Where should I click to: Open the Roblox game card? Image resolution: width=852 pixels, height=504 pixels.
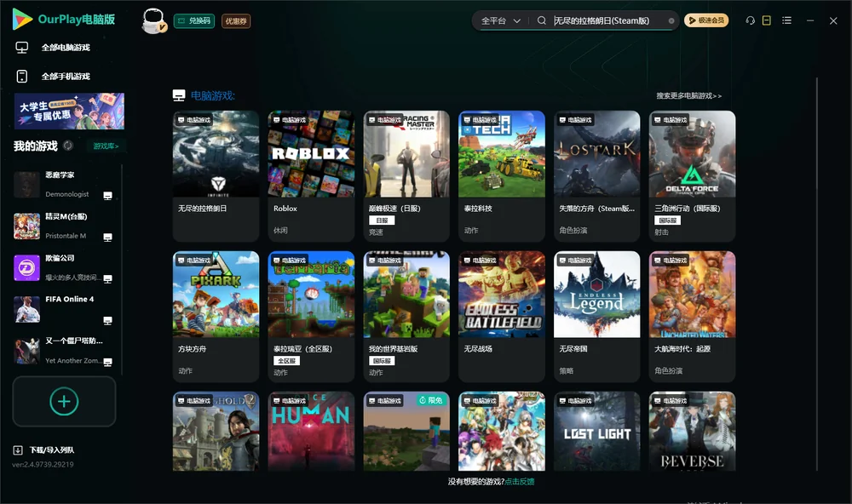[x=311, y=175]
